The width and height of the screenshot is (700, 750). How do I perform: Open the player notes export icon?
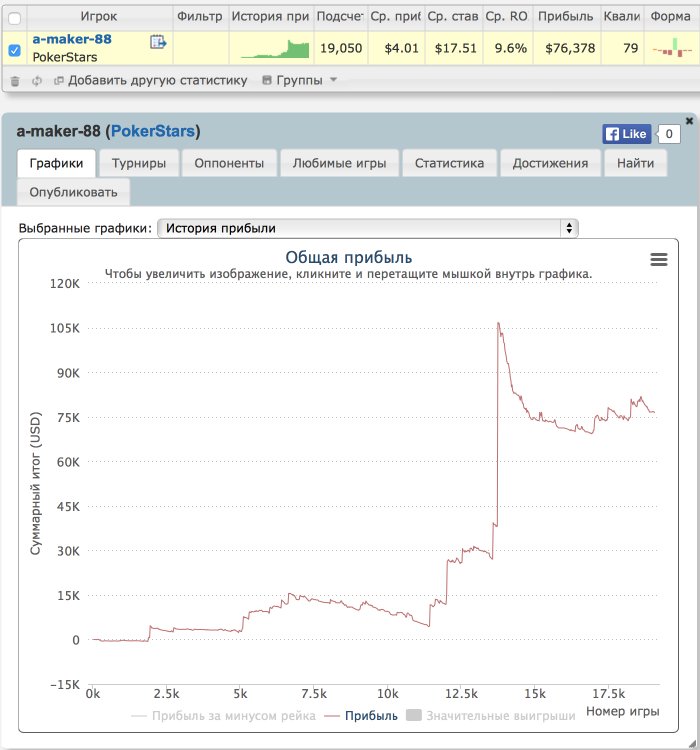(158, 42)
